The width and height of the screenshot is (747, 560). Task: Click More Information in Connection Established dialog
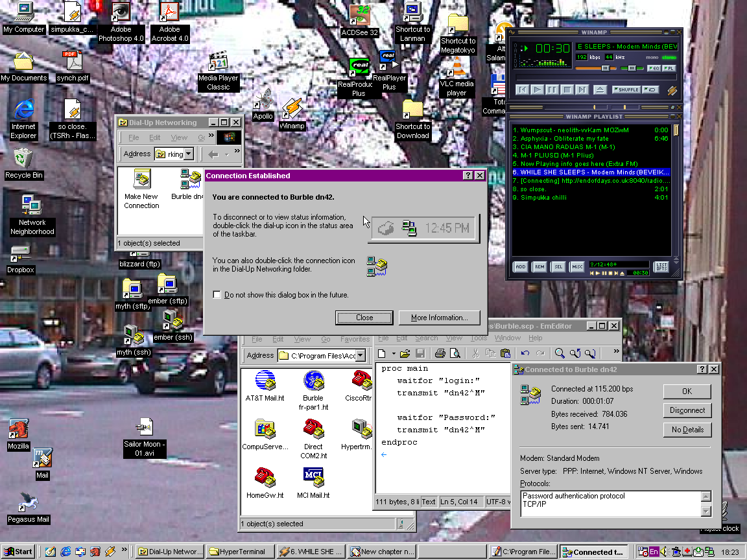440,318
